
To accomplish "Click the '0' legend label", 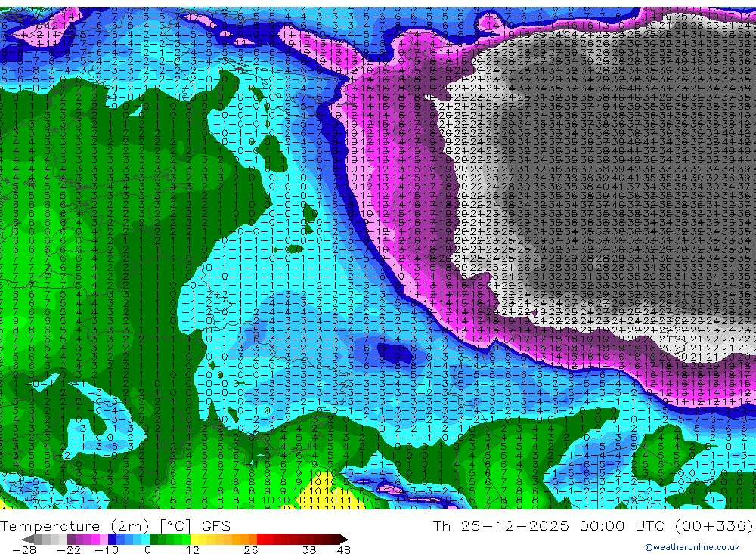I will pos(147,550).
